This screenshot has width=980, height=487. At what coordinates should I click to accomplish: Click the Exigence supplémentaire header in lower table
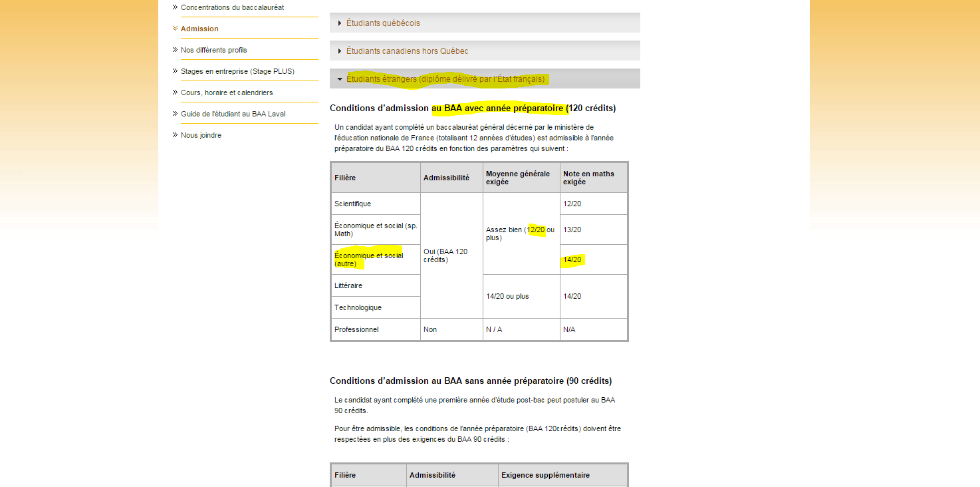point(545,475)
